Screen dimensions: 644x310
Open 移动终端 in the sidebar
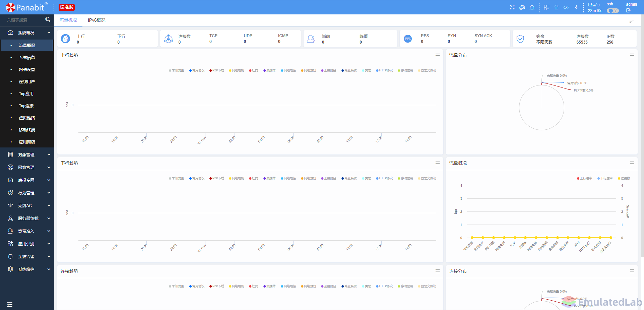point(27,130)
